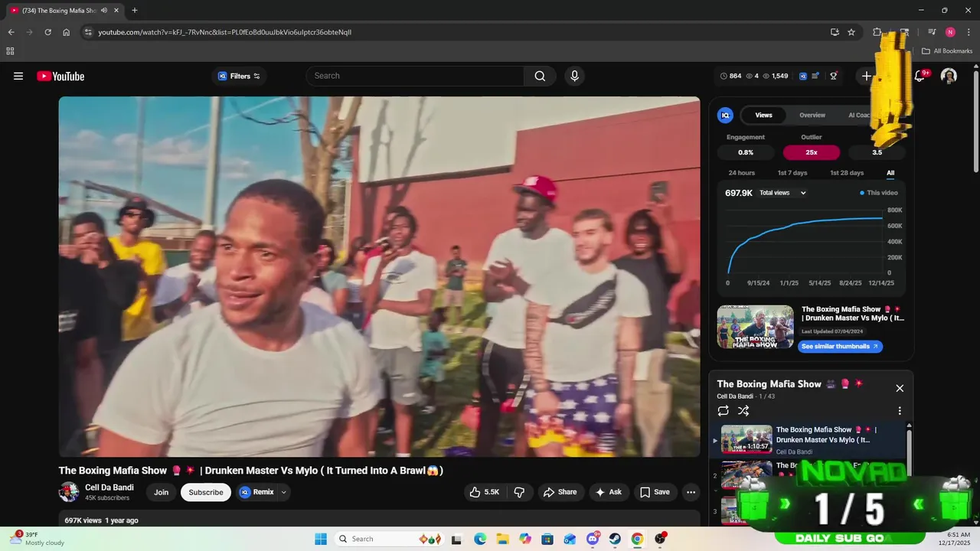Select the 1st 28 days range
Screen dimensions: 980x551
point(847,173)
